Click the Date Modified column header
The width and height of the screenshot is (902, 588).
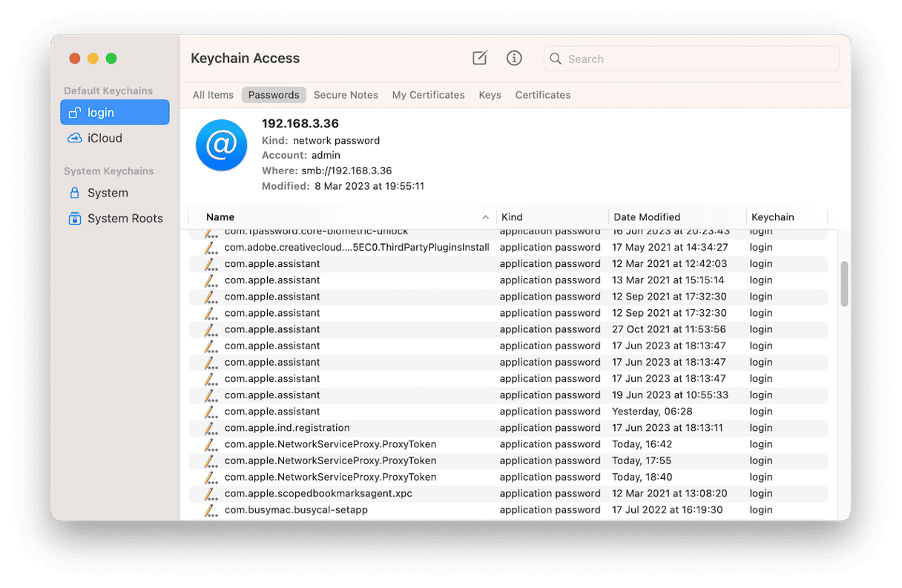646,217
